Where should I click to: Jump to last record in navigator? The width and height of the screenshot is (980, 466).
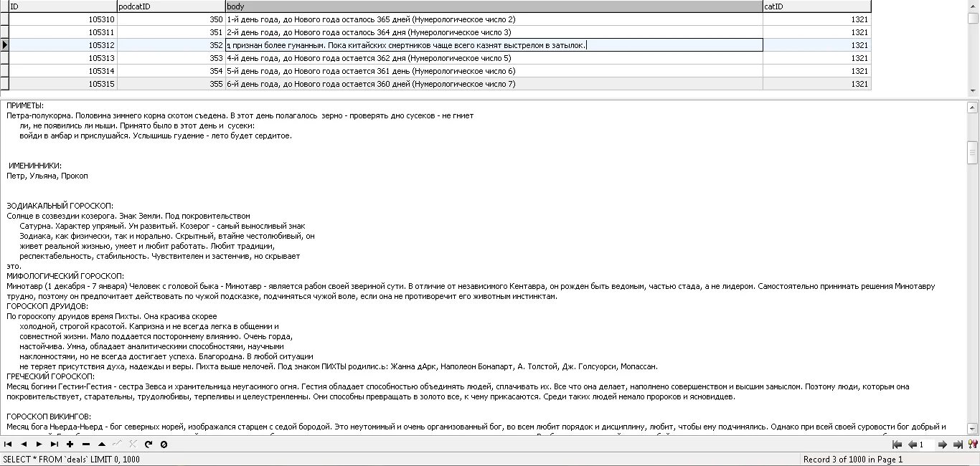(55, 444)
